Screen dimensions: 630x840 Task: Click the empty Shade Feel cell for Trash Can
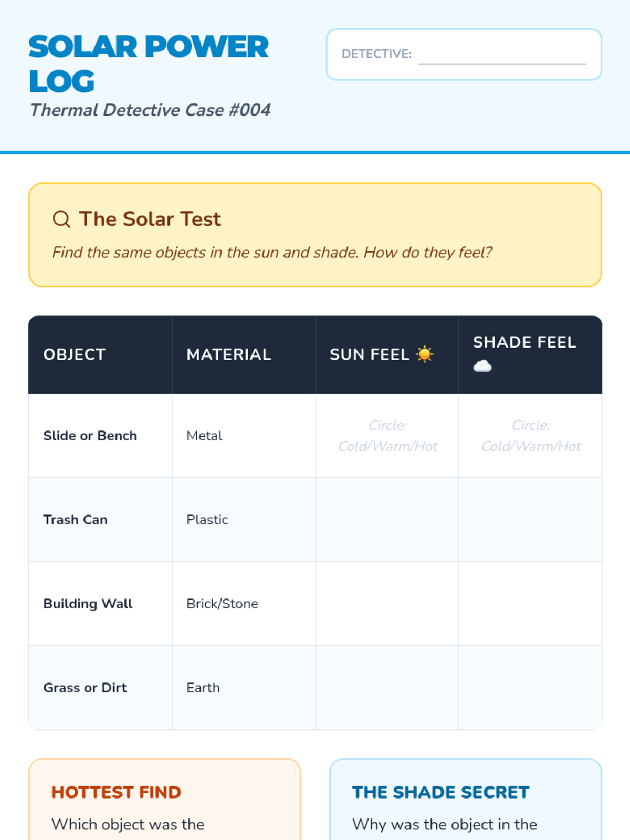point(531,520)
